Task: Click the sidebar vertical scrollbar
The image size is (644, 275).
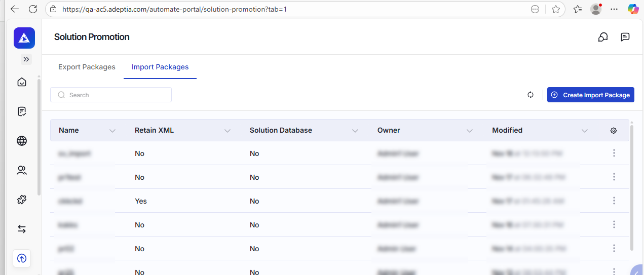Action: tap(39, 137)
